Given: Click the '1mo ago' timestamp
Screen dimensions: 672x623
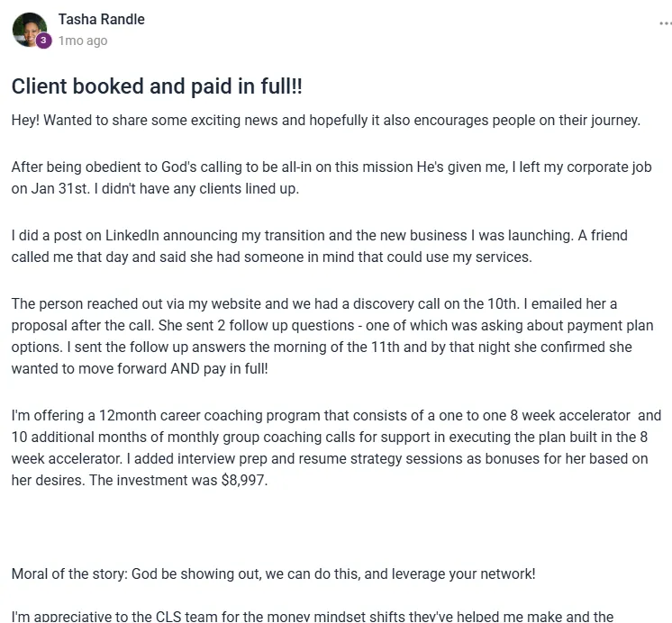Looking at the screenshot, I should (x=83, y=41).
